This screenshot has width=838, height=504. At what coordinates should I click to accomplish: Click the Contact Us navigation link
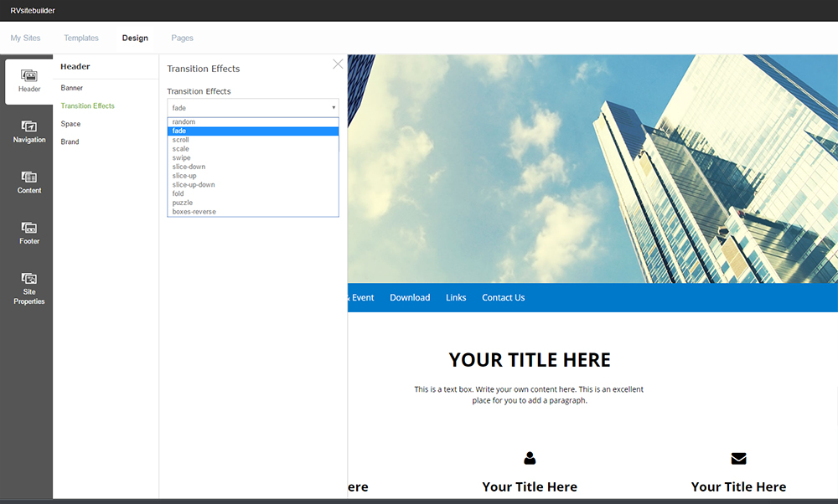(503, 297)
